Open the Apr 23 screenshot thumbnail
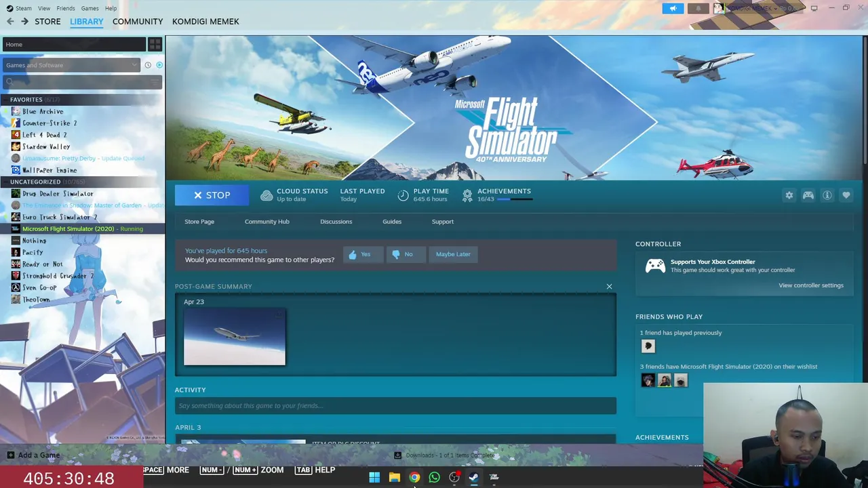 point(235,336)
